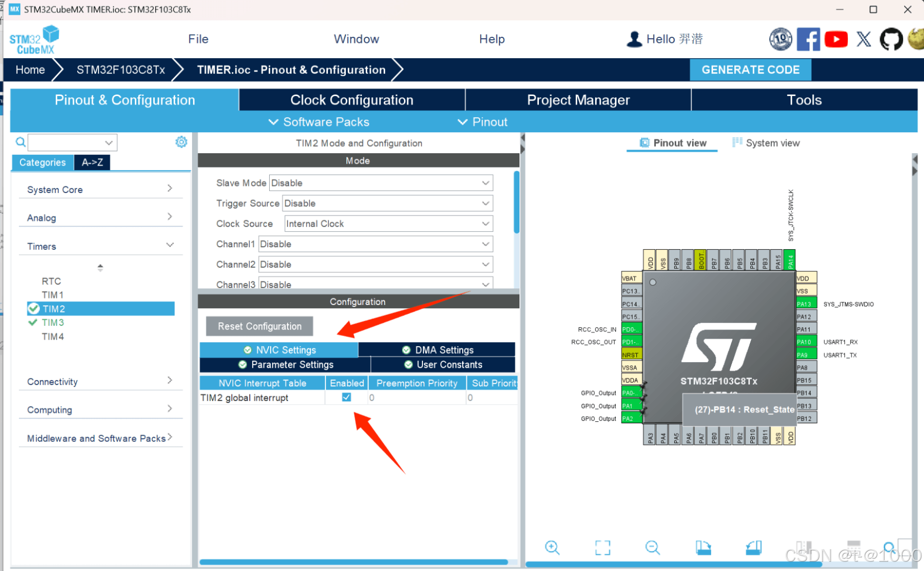Zoom in on the pinout view
The width and height of the screenshot is (924, 571).
tap(552, 548)
